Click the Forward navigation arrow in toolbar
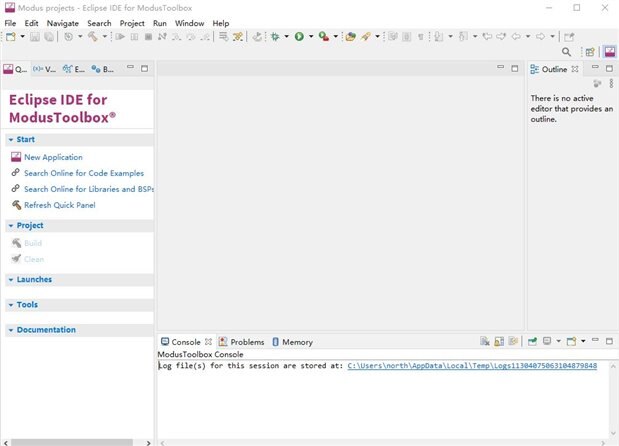Screen dimensions: 619x446 coord(540,37)
